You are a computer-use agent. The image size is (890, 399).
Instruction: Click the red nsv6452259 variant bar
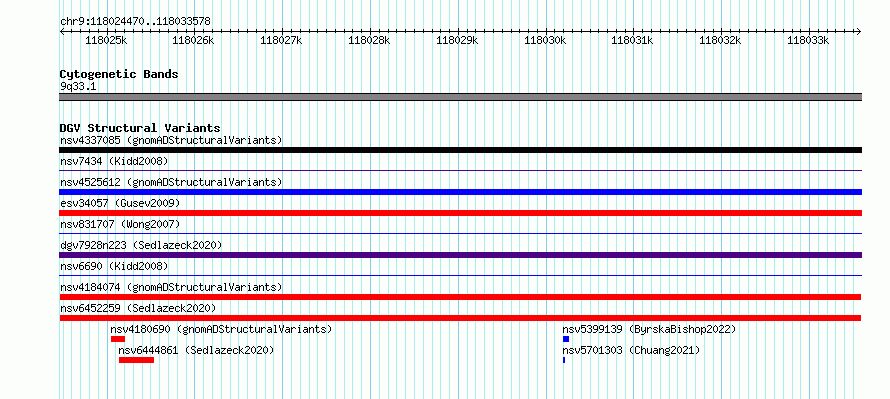click(460, 318)
